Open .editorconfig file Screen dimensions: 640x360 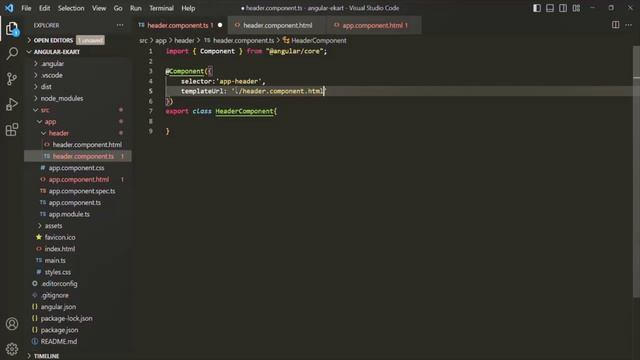(x=59, y=283)
